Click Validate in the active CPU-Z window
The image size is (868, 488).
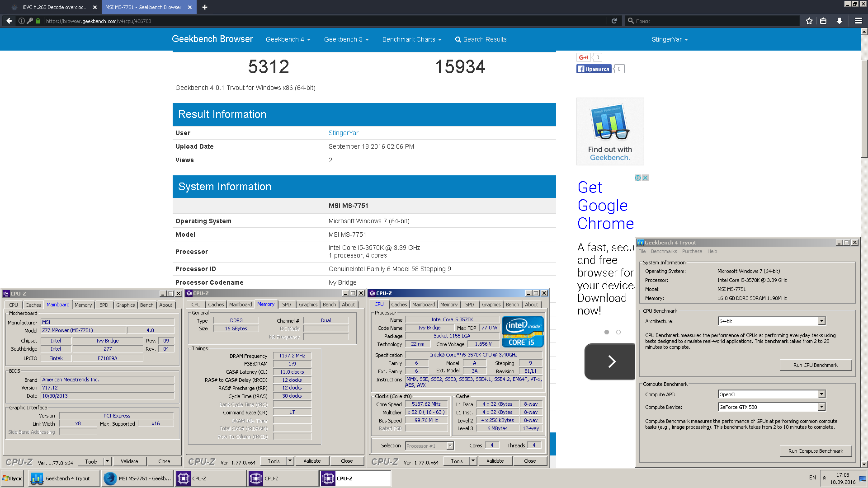(x=495, y=461)
